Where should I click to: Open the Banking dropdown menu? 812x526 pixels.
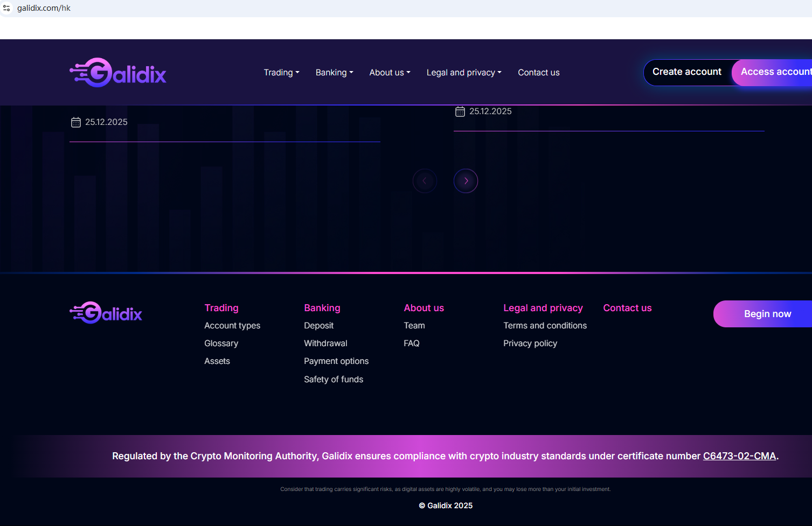coord(334,73)
